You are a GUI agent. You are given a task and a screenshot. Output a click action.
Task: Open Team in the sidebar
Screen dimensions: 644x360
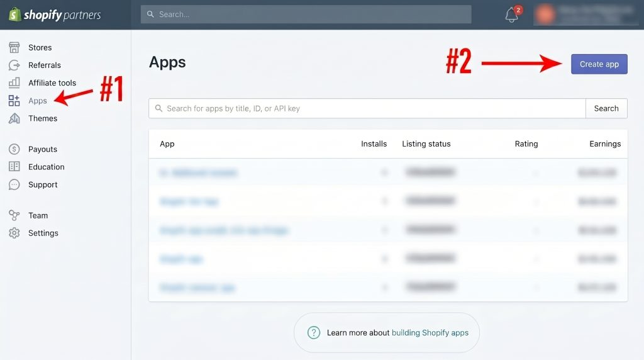[x=38, y=215]
